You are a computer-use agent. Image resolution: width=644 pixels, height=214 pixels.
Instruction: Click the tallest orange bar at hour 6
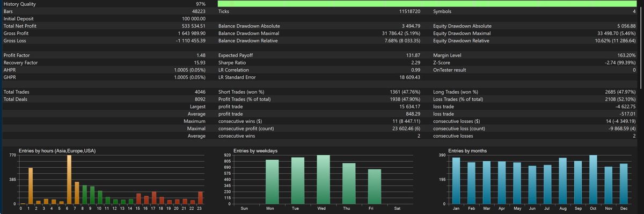coord(69,180)
